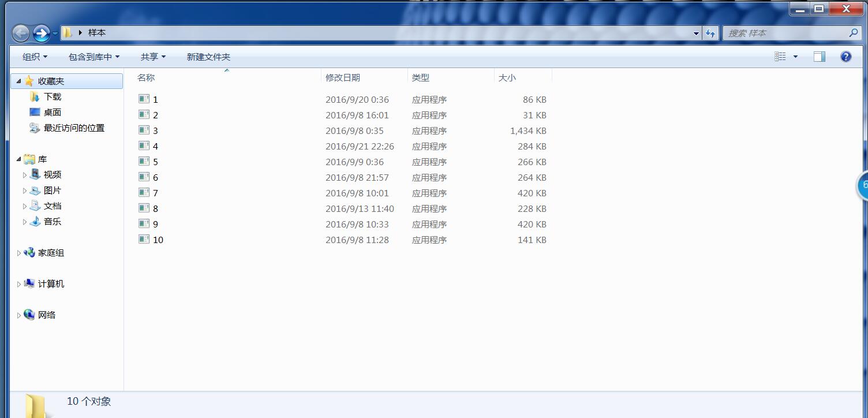This screenshot has height=418, width=868.
Task: Expand the 计算机 tree node
Action: (x=18, y=284)
